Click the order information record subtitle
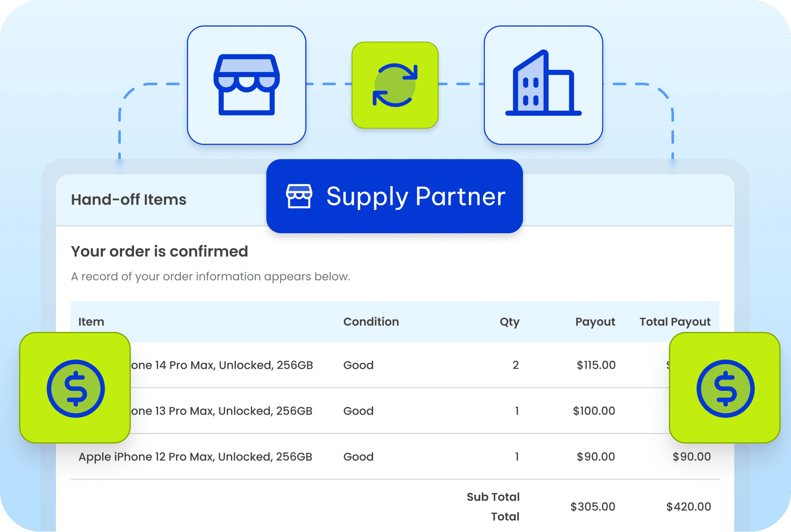The width and height of the screenshot is (791, 532). pos(211,276)
